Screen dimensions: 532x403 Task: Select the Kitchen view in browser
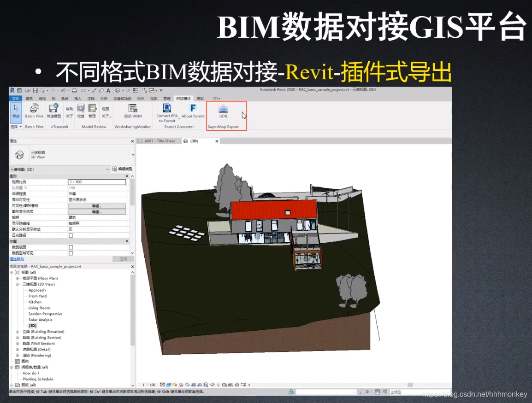pos(35,302)
